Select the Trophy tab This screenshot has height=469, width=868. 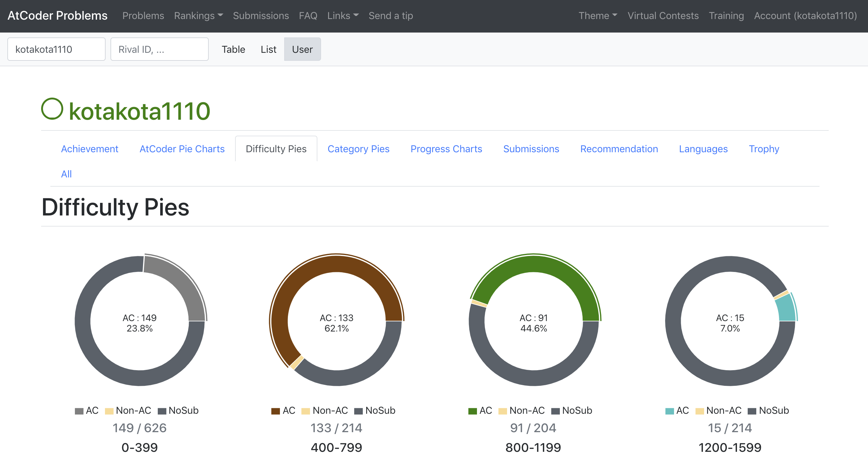click(x=764, y=149)
